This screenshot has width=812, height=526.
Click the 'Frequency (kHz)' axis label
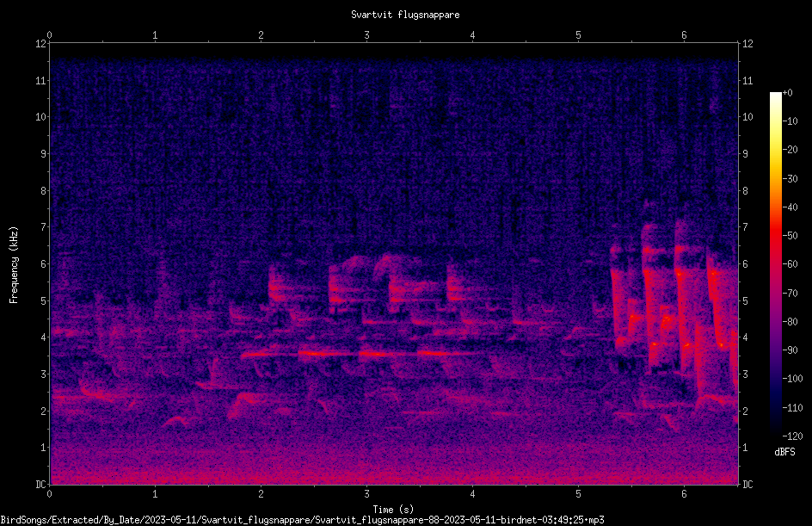pyautogui.click(x=14, y=265)
